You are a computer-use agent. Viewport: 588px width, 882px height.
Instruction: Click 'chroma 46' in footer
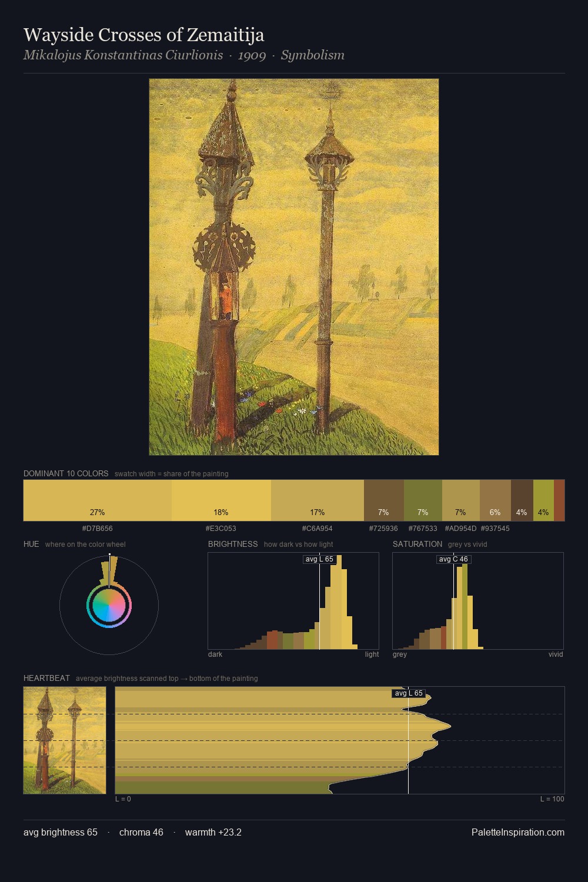[x=141, y=833]
